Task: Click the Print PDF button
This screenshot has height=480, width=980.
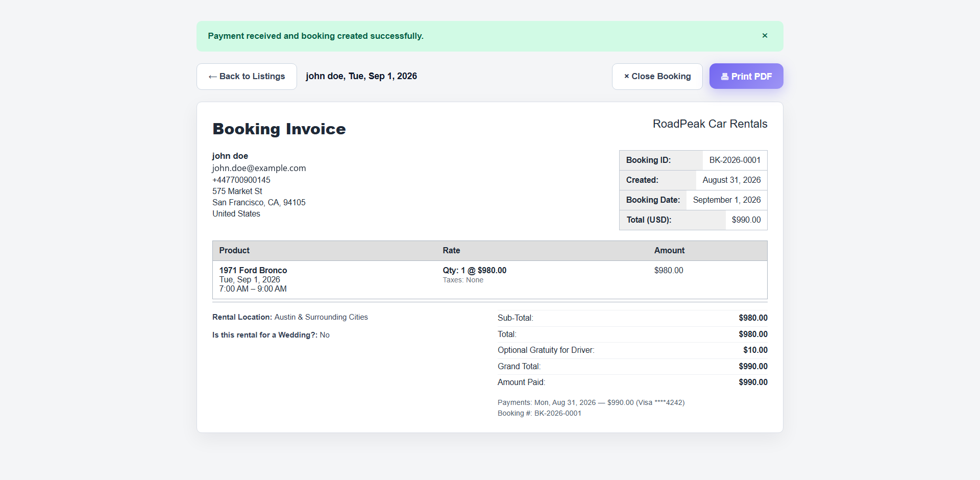Action: point(746,76)
